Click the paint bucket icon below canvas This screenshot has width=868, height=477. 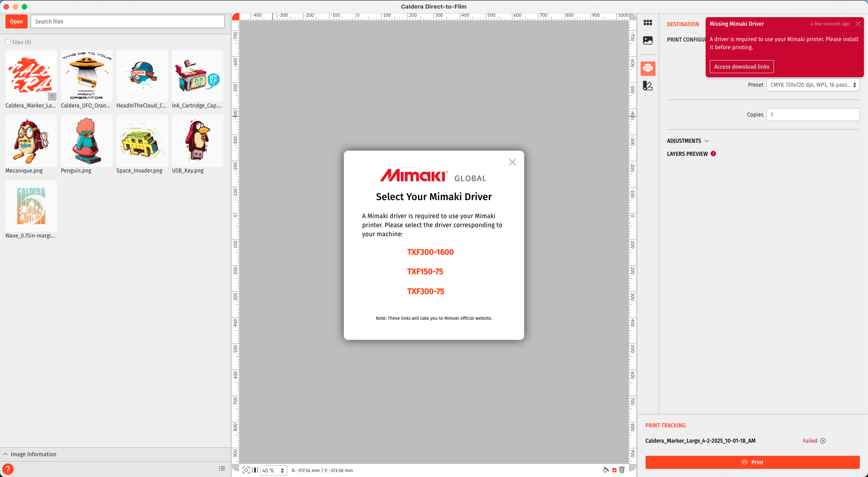[606, 470]
